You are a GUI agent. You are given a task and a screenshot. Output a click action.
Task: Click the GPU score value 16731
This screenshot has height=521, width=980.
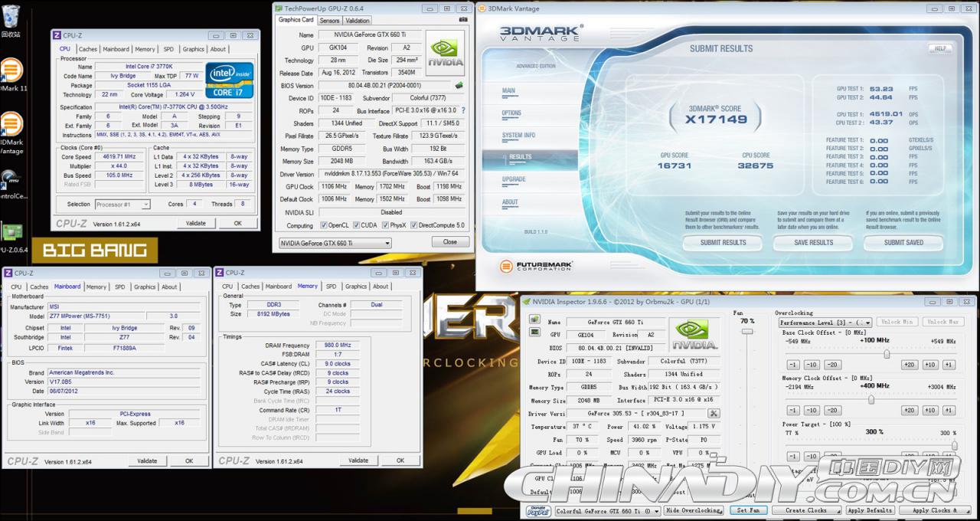(674, 165)
